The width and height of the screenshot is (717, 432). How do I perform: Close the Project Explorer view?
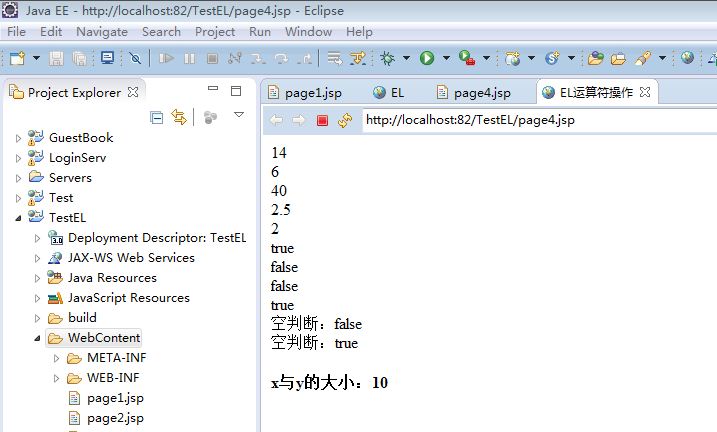point(133,92)
